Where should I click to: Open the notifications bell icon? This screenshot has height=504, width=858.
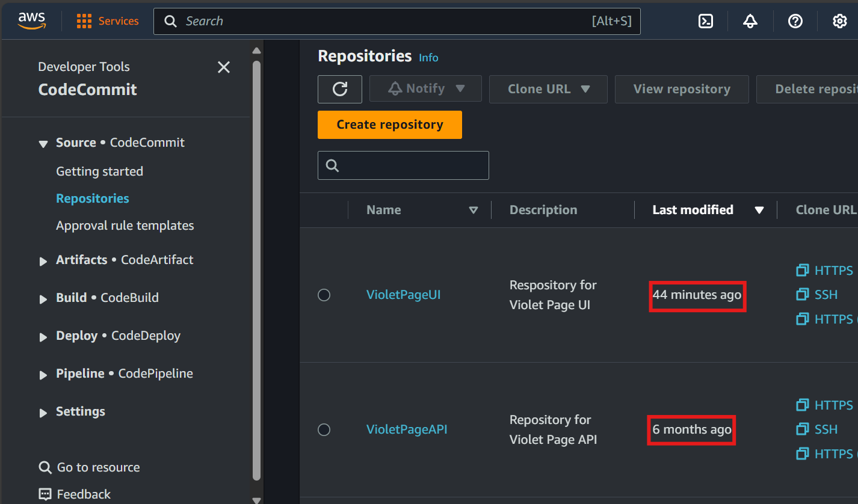750,21
